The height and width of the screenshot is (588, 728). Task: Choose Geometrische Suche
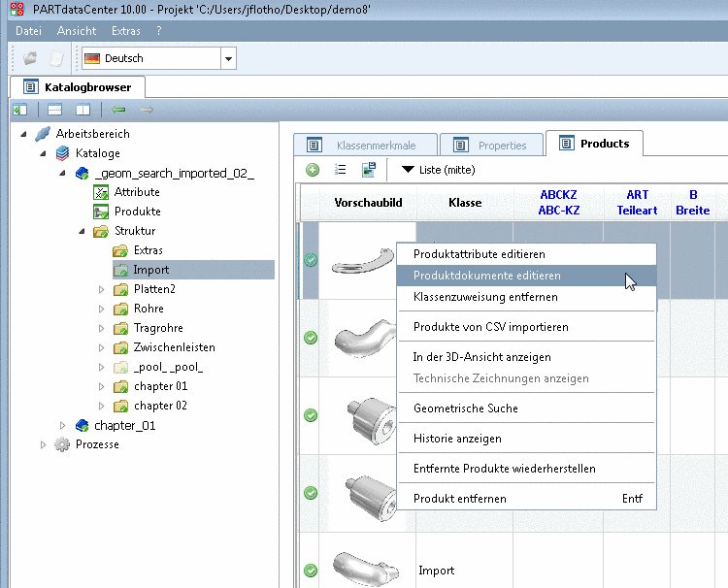coord(526,408)
